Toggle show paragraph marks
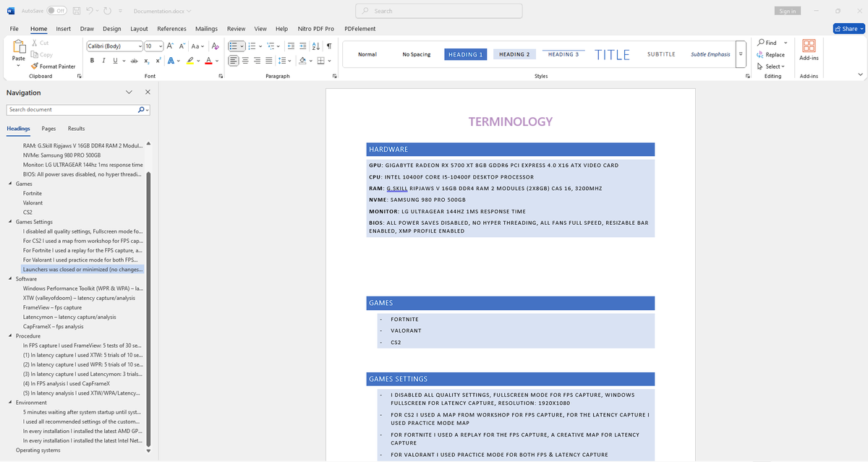868x462 pixels. point(329,46)
